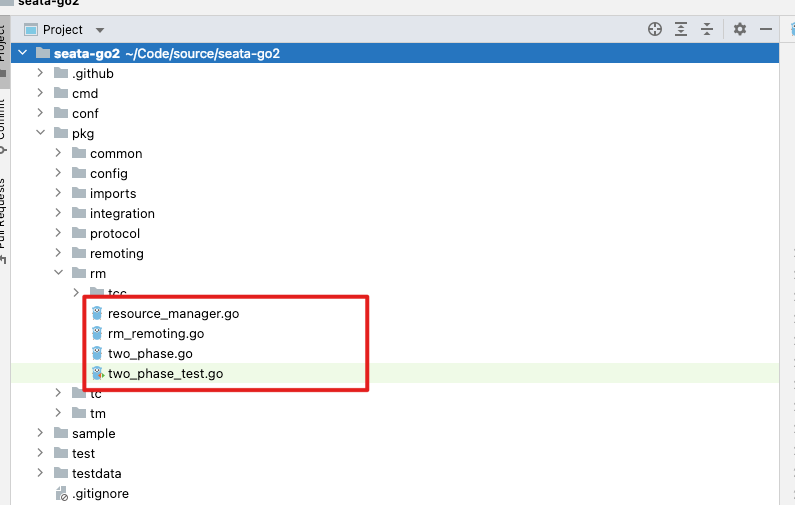The image size is (795, 505).
Task: Select the tm folder icon
Action: [79, 413]
